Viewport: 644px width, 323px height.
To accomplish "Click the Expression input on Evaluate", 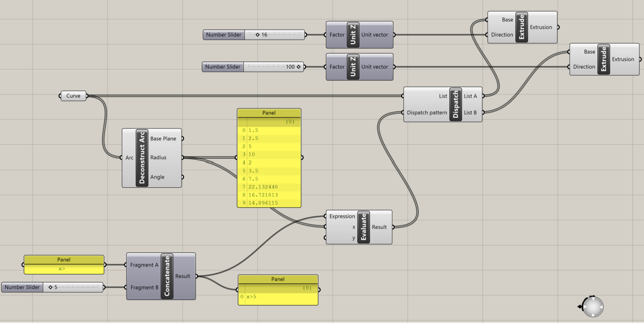I will [x=342, y=216].
